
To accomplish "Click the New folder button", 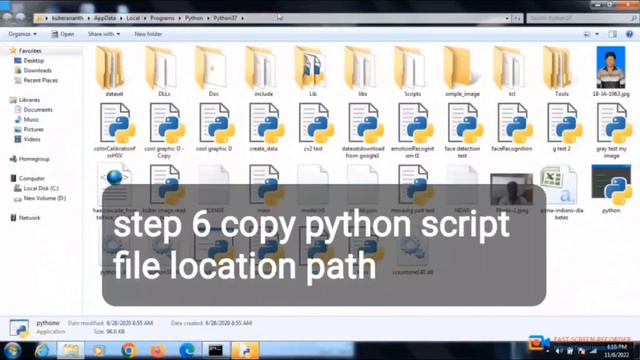I will [x=148, y=34].
